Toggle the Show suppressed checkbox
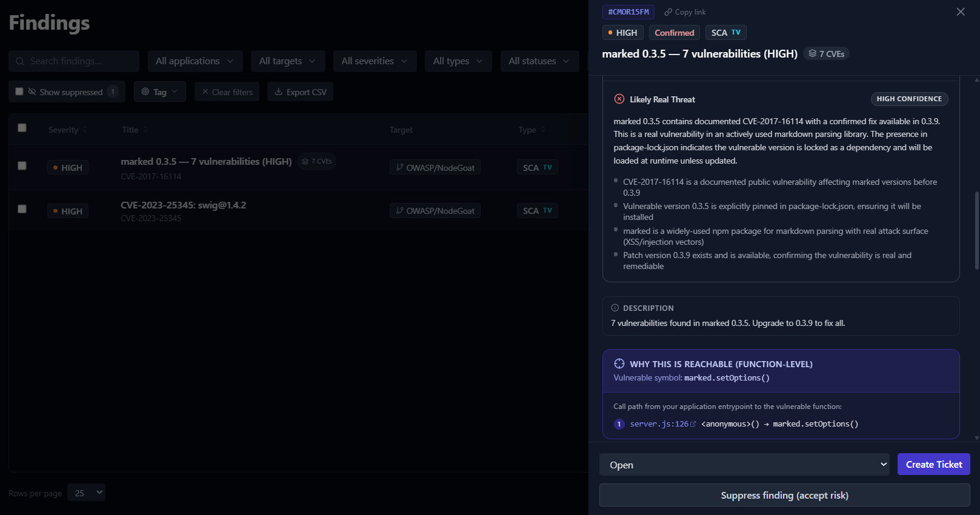Screen dimensions: 980x515 tap(19, 91)
